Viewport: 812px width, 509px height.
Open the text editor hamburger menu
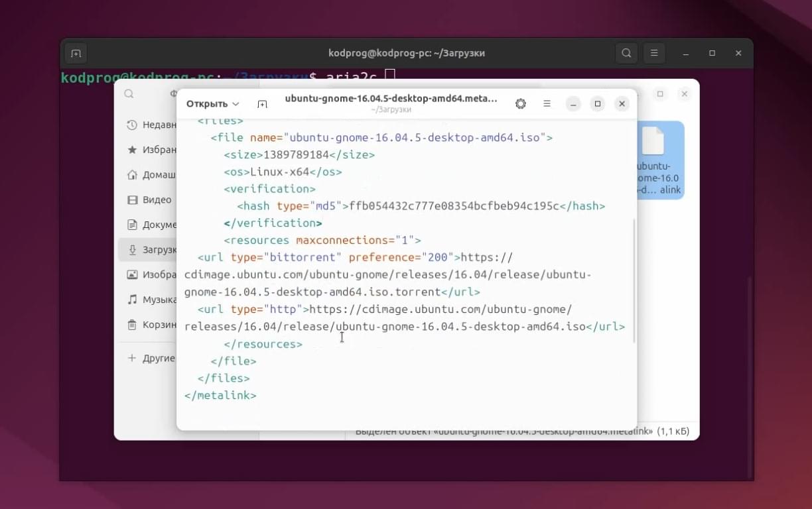point(547,104)
